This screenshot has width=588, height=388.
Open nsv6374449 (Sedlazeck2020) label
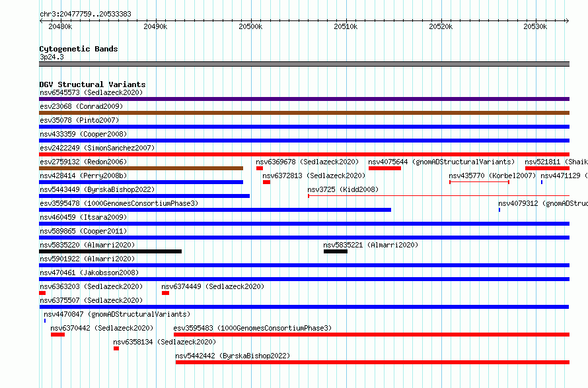point(213,286)
